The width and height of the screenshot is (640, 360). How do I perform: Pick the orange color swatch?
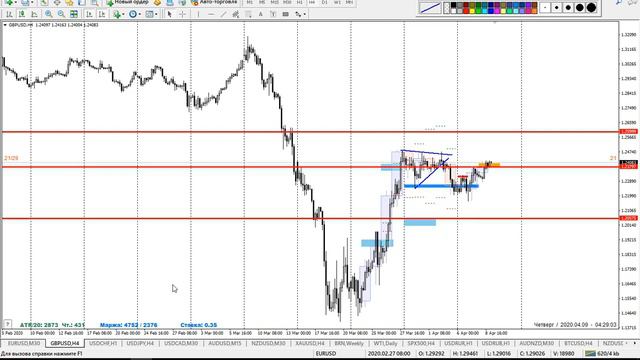click(x=534, y=11)
